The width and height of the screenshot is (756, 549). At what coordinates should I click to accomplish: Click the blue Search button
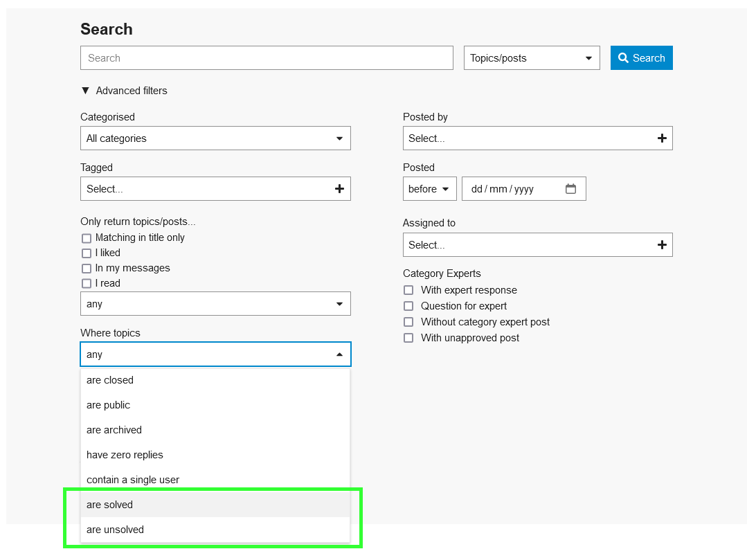[641, 58]
